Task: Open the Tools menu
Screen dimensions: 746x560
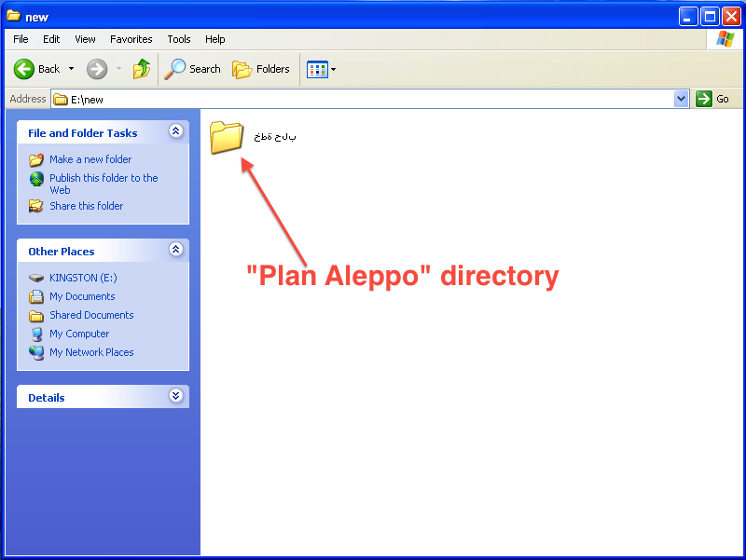Action: pos(179,39)
